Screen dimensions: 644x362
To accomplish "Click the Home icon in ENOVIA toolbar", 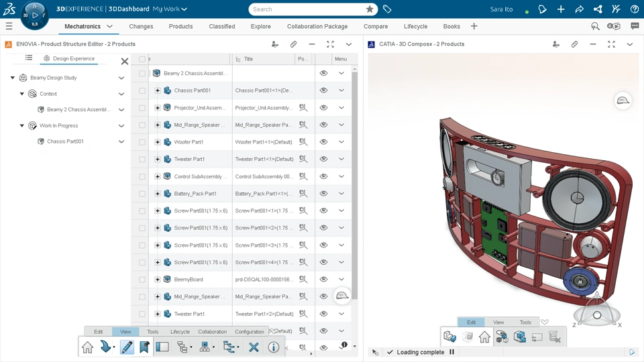I will point(87,347).
